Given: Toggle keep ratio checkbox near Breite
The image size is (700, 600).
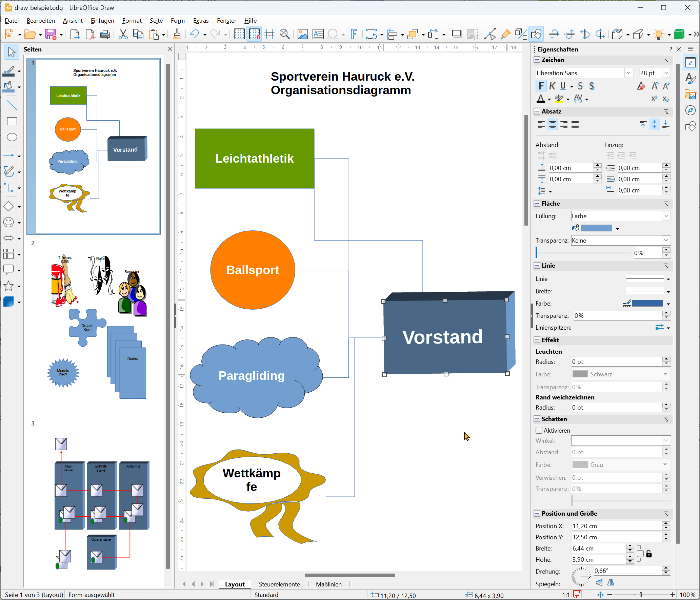Looking at the screenshot, I should point(640,554).
